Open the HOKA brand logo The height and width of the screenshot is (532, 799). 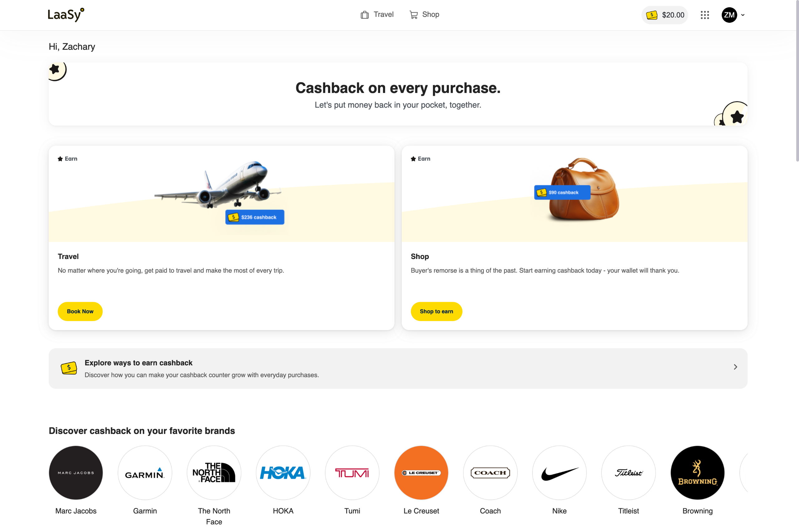click(x=283, y=472)
